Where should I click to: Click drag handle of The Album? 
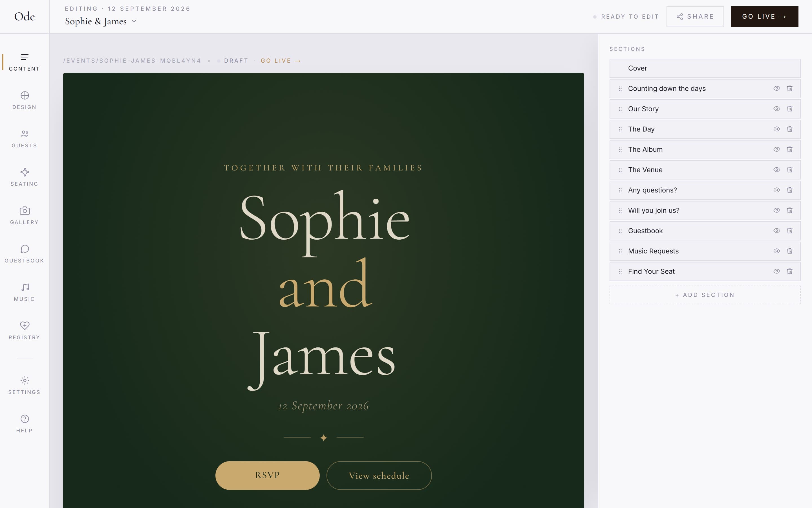pos(620,150)
